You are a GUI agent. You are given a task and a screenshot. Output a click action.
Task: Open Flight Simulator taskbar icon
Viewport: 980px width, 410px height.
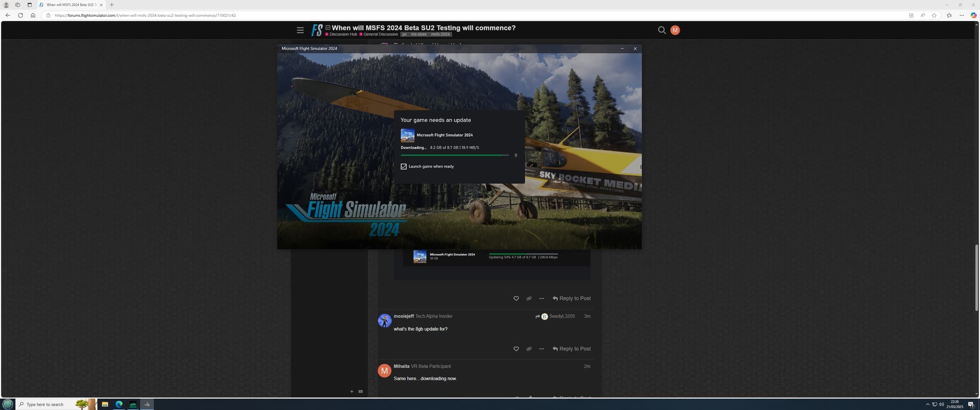tap(147, 404)
